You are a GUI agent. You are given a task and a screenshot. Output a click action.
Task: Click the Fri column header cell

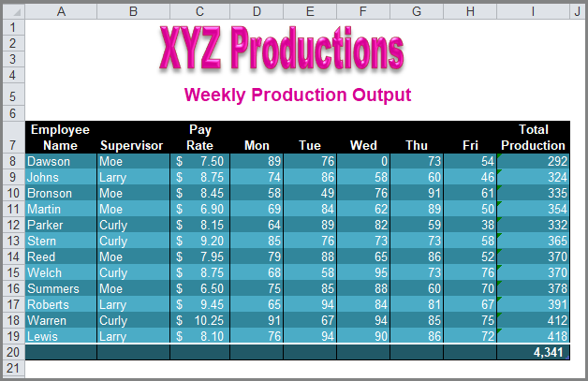click(x=470, y=138)
